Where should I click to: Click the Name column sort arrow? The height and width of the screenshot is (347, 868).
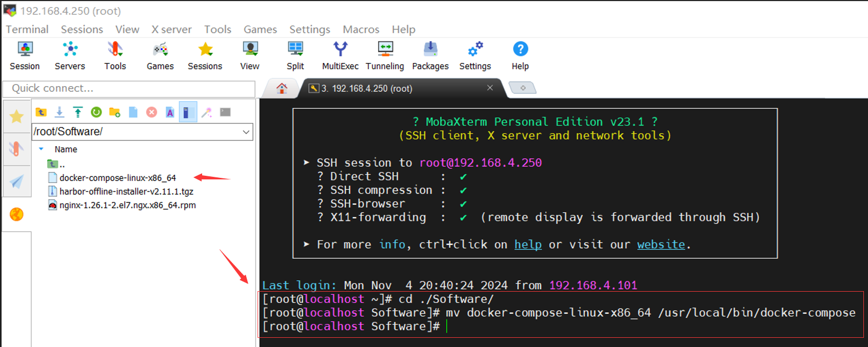coord(41,149)
